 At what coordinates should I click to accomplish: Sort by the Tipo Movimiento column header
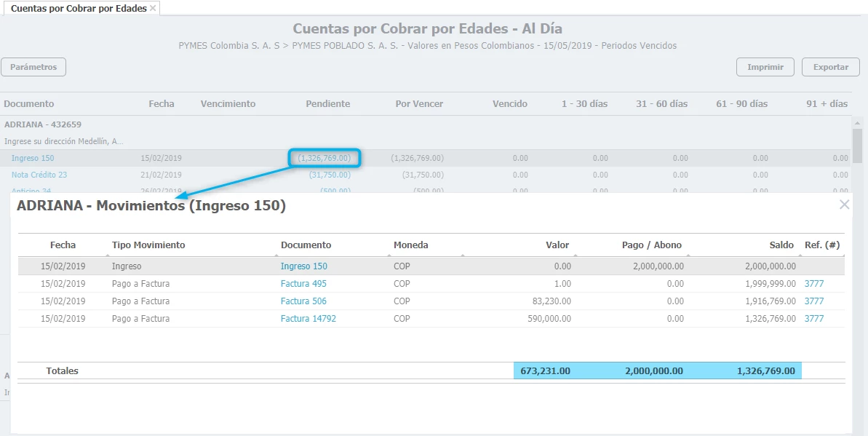[148, 245]
